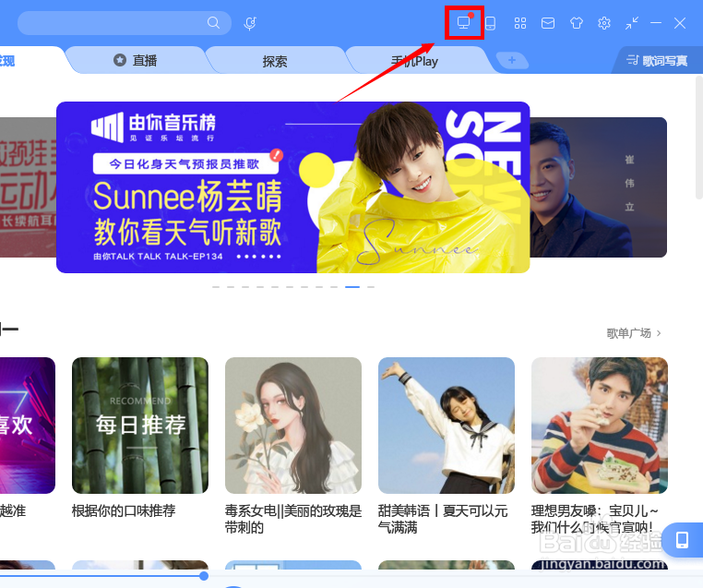Add a new tab with plus button
The height and width of the screenshot is (588, 703).
click(512, 60)
